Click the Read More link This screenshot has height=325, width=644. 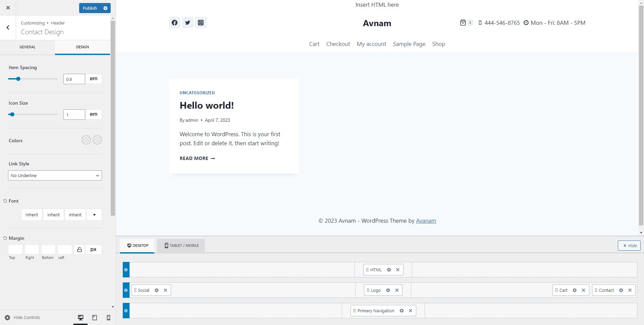(197, 158)
